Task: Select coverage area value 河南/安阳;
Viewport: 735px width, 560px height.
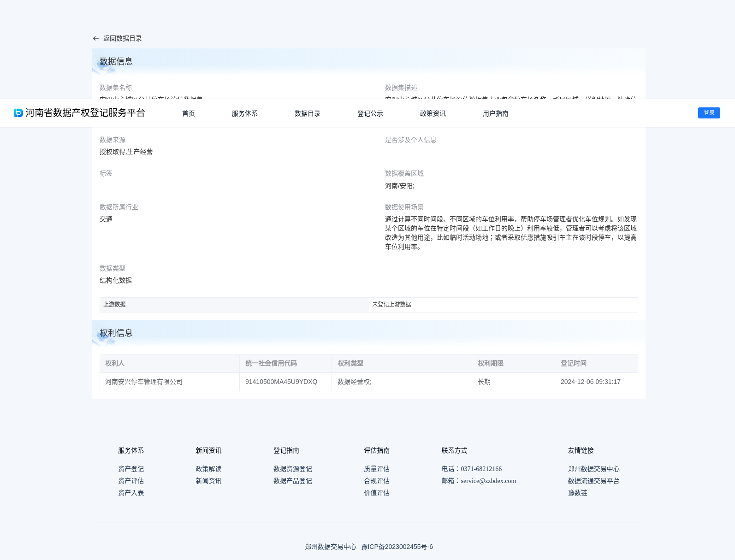Action: (400, 186)
